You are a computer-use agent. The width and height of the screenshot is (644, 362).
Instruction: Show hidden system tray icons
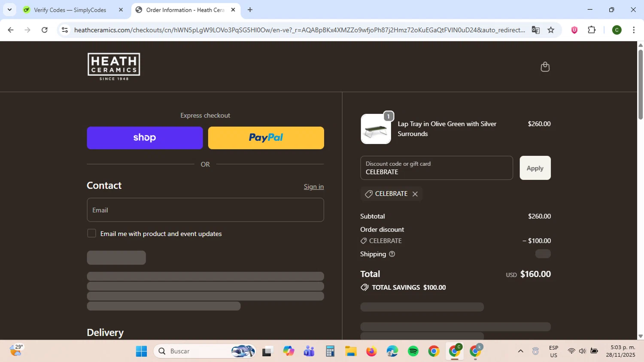click(520, 351)
